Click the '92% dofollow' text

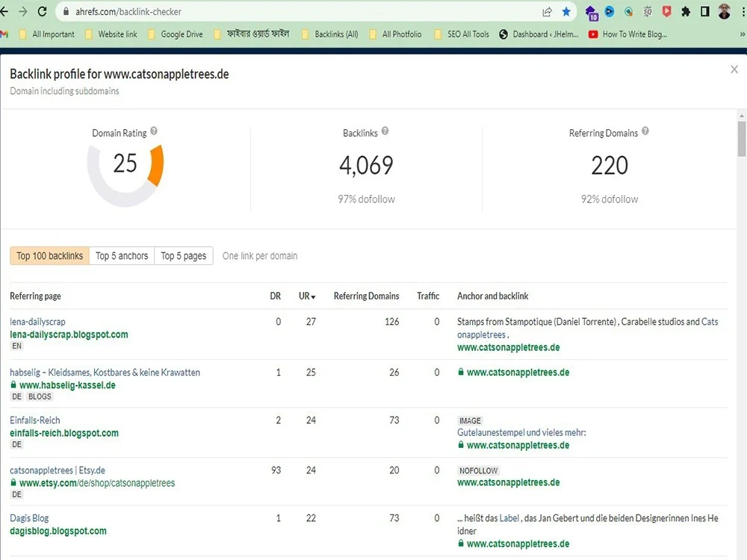(610, 199)
